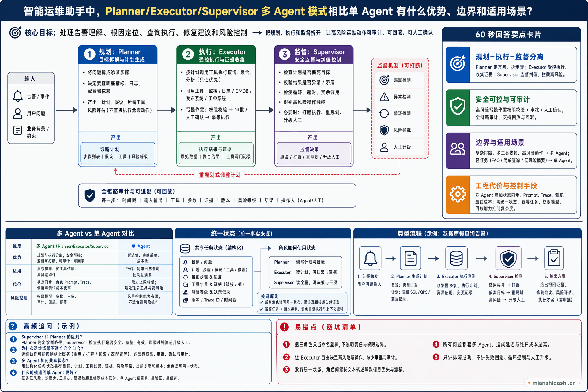The height and width of the screenshot is (392, 588).
Task: Select the 执行: Executor header
Action: 216,55
